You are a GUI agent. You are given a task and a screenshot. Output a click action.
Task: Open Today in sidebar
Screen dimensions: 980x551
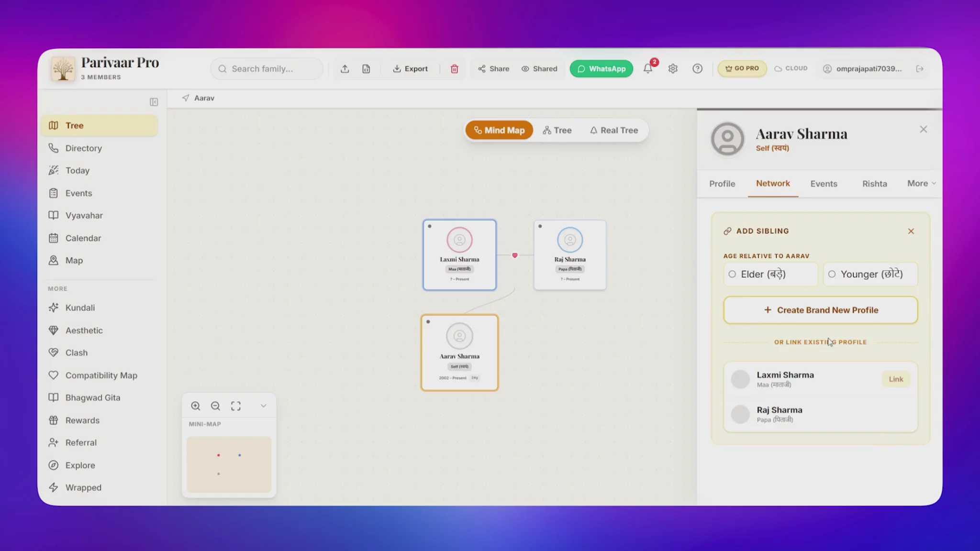coord(99,171)
